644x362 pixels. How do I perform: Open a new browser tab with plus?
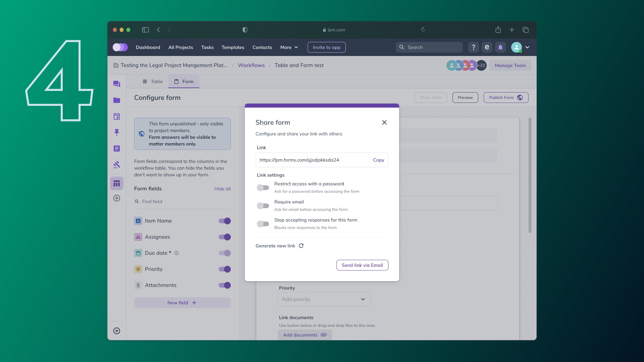coord(512,30)
